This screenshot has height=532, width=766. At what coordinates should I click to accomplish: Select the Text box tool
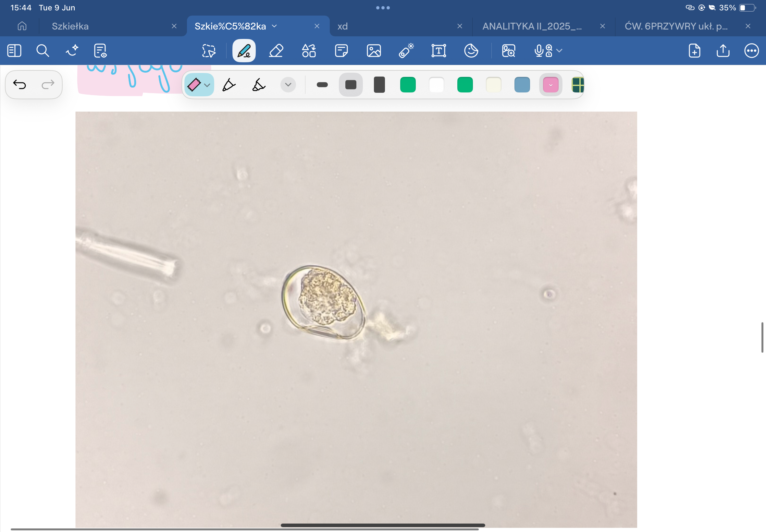click(439, 51)
